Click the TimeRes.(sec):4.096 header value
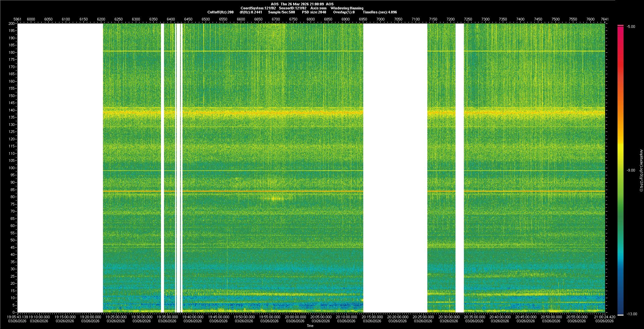This screenshot has height=329, width=644. [380, 12]
